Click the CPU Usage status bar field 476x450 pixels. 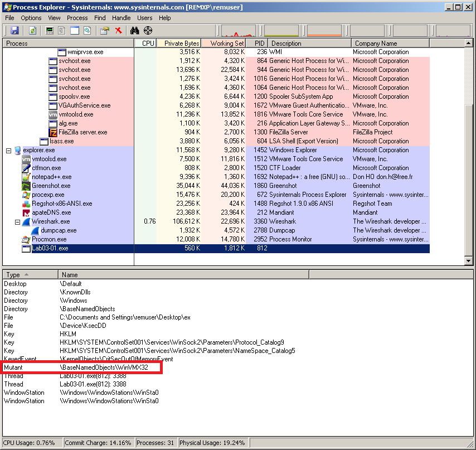tap(32, 443)
